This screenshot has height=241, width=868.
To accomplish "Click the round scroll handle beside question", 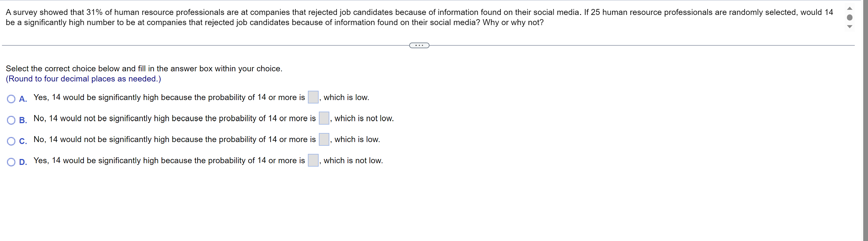I will coord(849,17).
